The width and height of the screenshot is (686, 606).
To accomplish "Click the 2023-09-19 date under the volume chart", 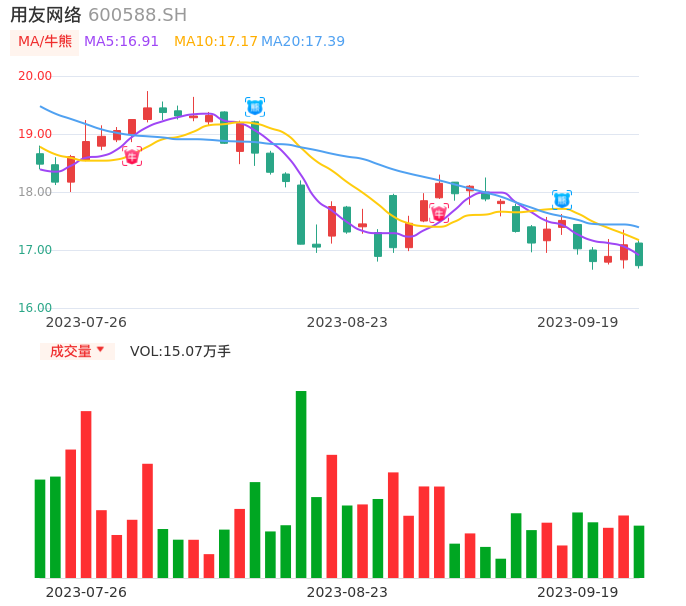I will pyautogui.click(x=578, y=592).
